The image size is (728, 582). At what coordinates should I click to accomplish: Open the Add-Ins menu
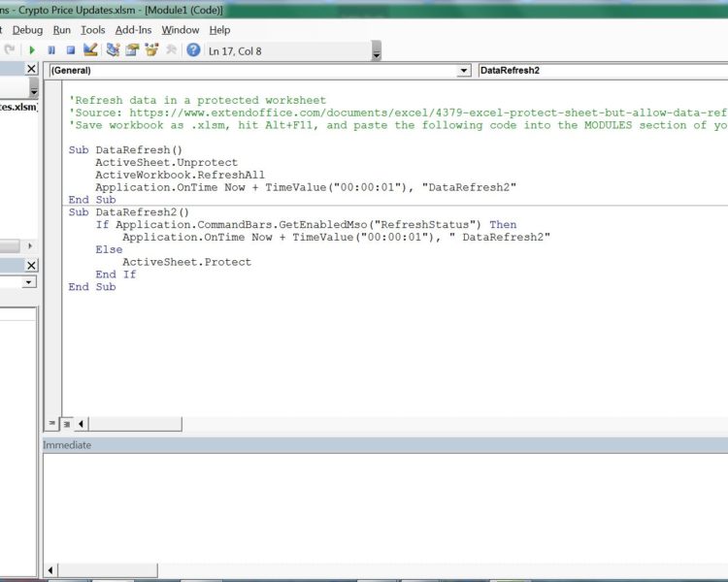pyautogui.click(x=133, y=30)
